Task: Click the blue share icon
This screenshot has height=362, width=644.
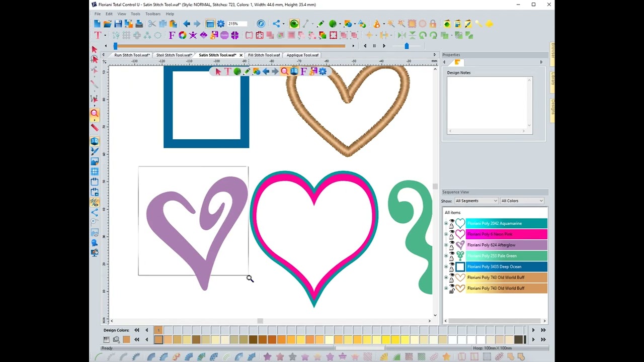Action: coord(276,24)
